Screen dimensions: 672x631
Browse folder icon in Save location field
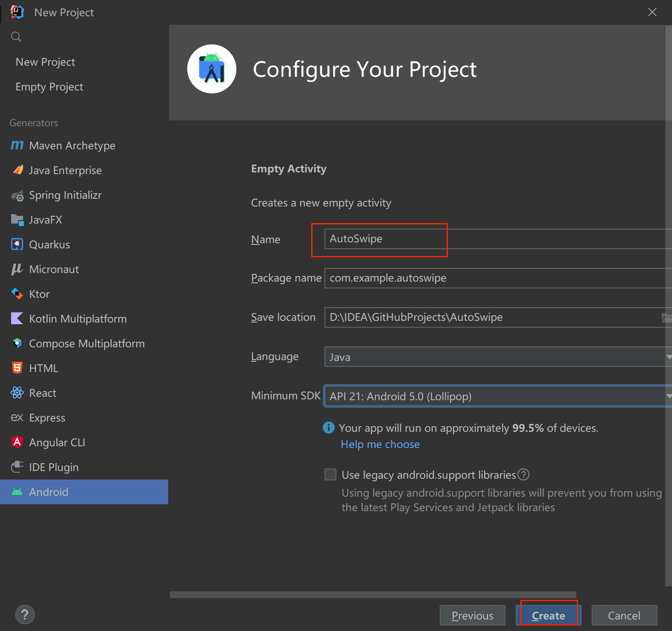pyautogui.click(x=666, y=317)
